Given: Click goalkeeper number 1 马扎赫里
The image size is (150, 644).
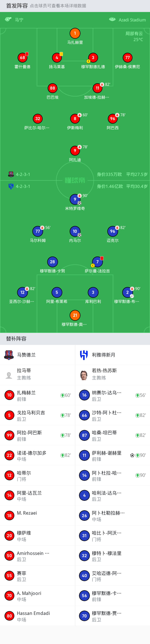Looking at the screenshot, I should (x=75, y=33).
